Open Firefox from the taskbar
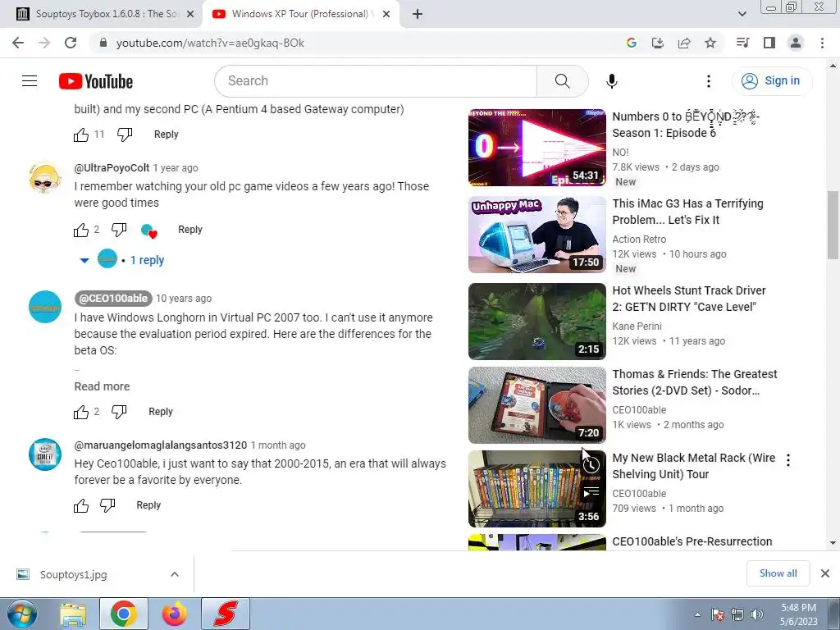840x630 pixels. pyautogui.click(x=175, y=614)
